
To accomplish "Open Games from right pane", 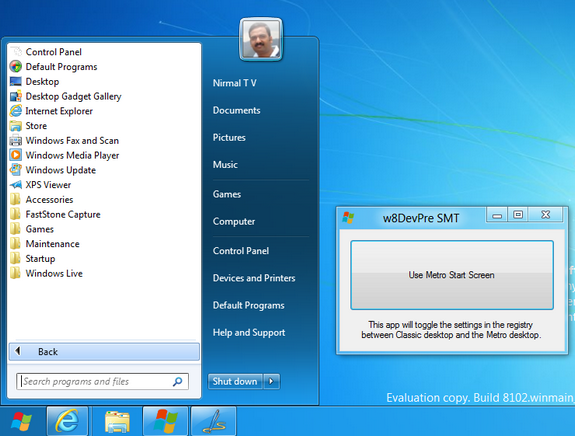I will tap(227, 194).
